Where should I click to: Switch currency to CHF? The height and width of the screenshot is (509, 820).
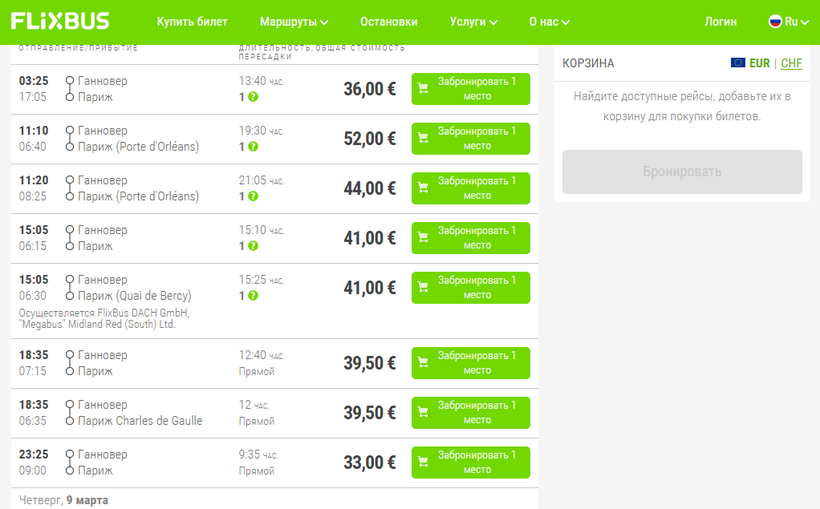[x=791, y=63]
